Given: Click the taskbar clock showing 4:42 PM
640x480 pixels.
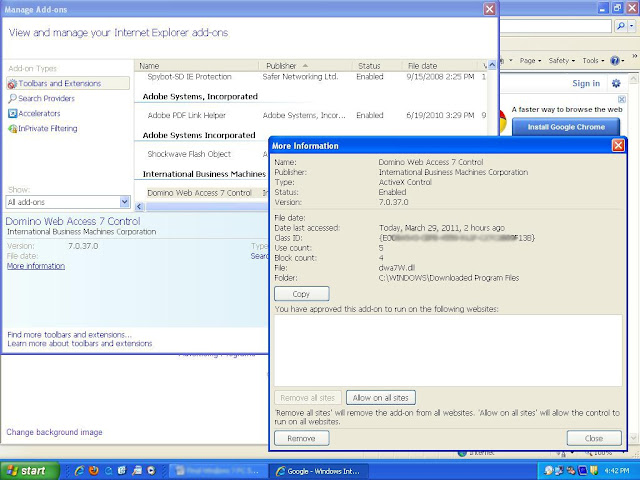Looking at the screenshot, I should (617, 471).
